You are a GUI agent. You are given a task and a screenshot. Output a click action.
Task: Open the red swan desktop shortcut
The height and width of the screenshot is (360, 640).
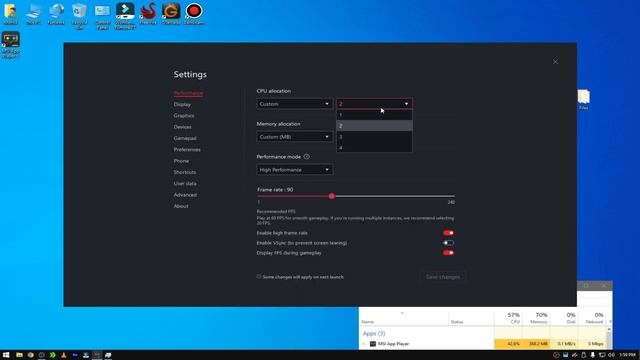[x=148, y=14]
